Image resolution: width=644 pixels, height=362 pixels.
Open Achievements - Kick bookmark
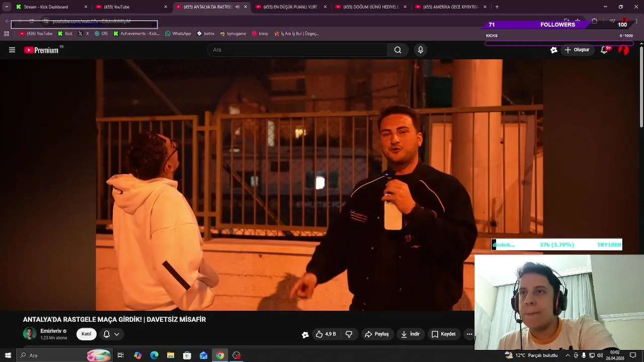click(x=136, y=34)
